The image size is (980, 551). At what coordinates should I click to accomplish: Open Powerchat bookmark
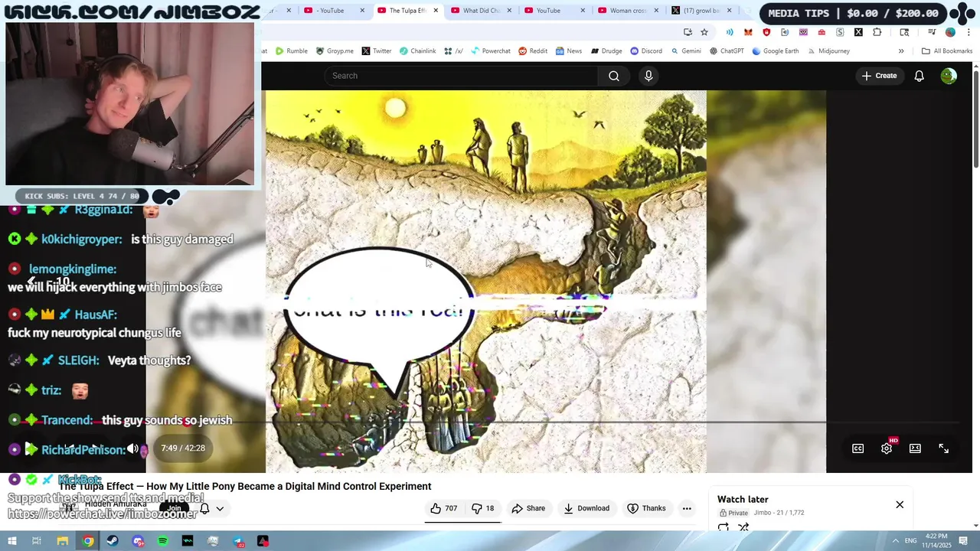tap(490, 51)
